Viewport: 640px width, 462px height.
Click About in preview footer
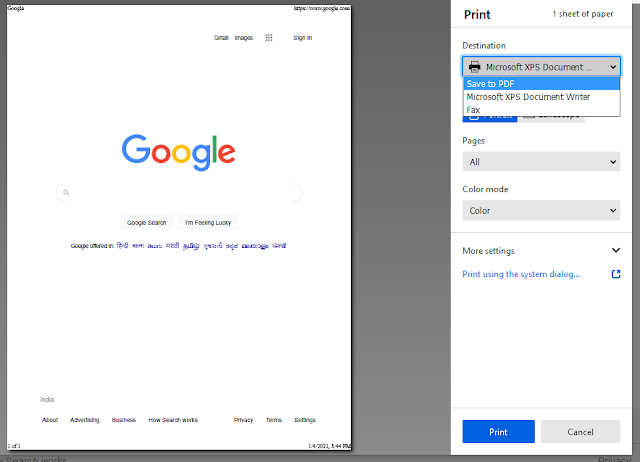point(50,420)
